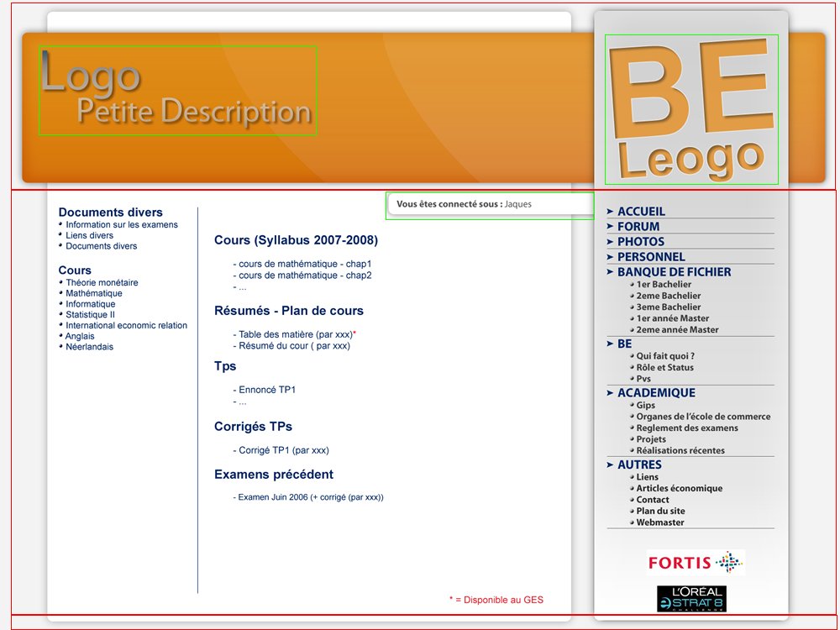Select the Statistique II course
840x630 pixels.
click(90, 315)
